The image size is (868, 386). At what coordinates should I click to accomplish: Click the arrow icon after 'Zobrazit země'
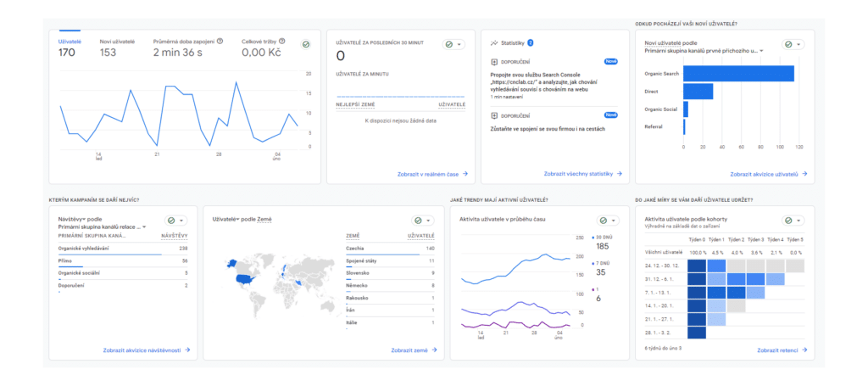[435, 350]
